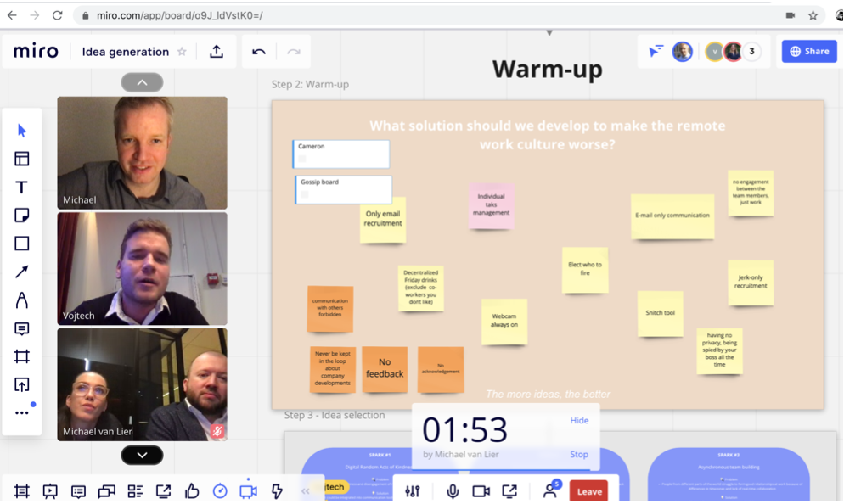
Task: Leave the video call
Action: [589, 491]
